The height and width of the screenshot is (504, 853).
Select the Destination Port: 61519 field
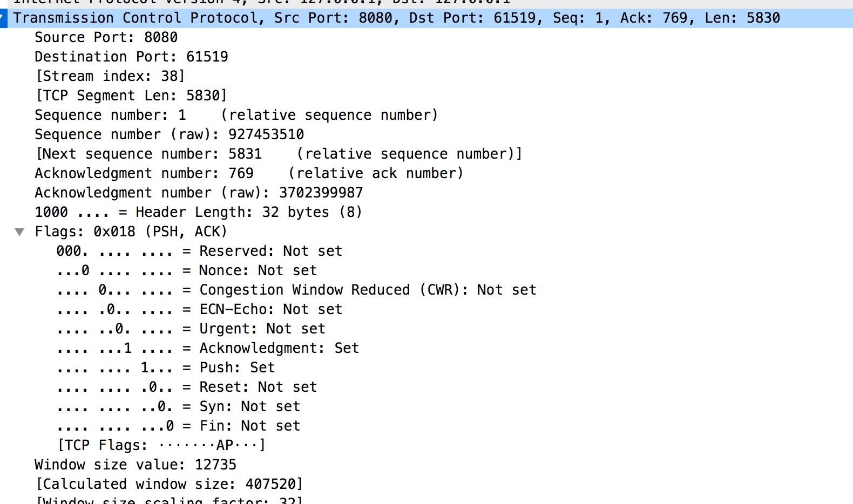[131, 57]
